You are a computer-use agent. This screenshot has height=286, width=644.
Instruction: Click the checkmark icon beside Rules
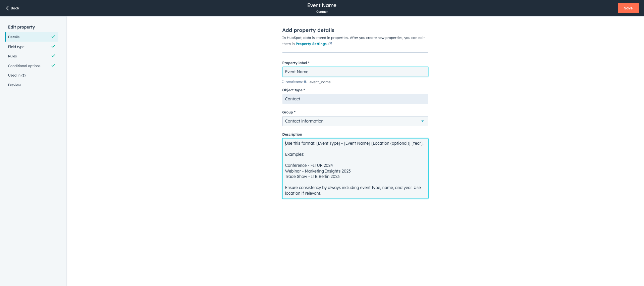coord(53,56)
